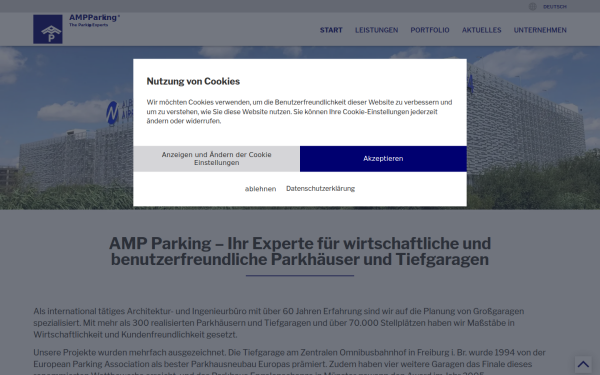This screenshot has height=375, width=600.
Task: Open the PORTFOLIO menu item
Action: coord(430,30)
